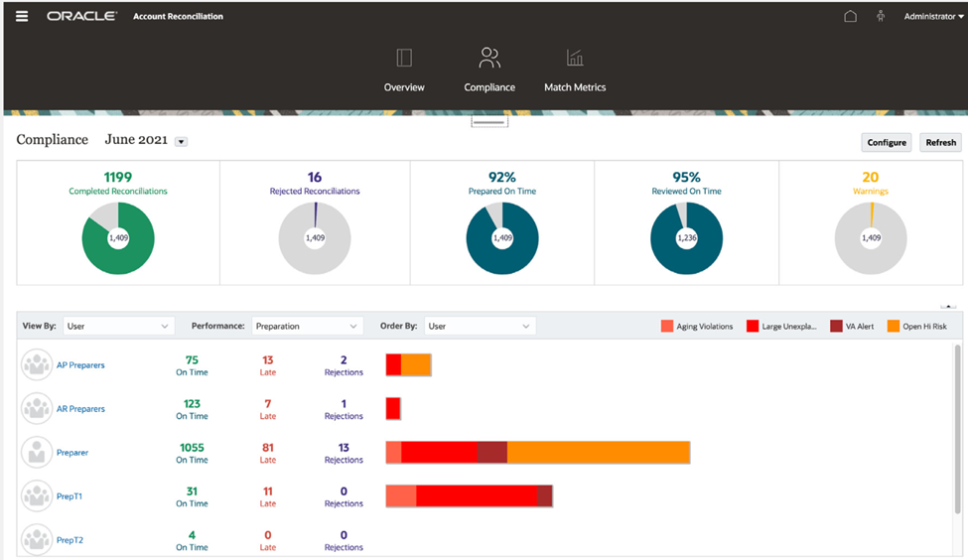Expand the Performance Preparation dropdown
Viewport: 968px width, 560px height.
307,326
